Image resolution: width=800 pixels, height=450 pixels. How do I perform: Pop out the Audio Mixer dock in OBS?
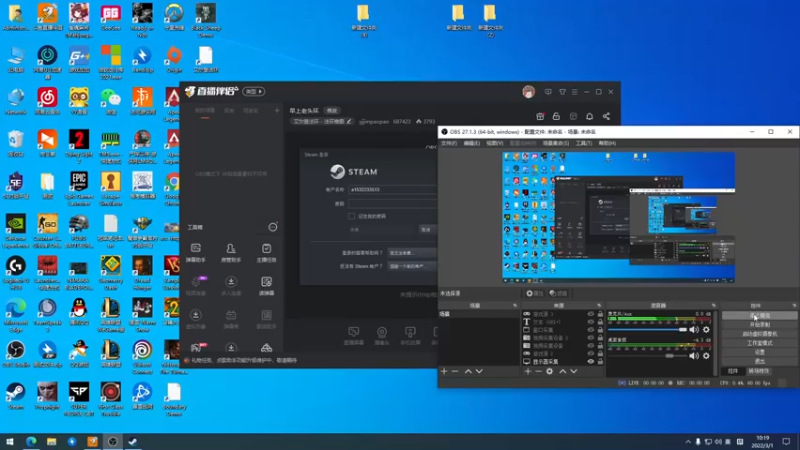714,306
